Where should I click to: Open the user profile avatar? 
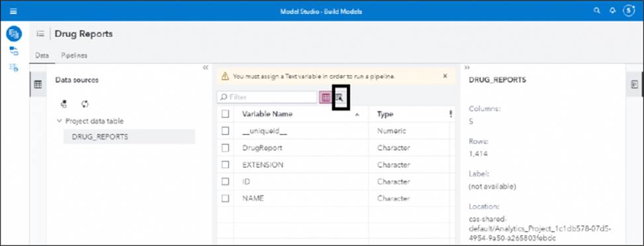point(629,11)
